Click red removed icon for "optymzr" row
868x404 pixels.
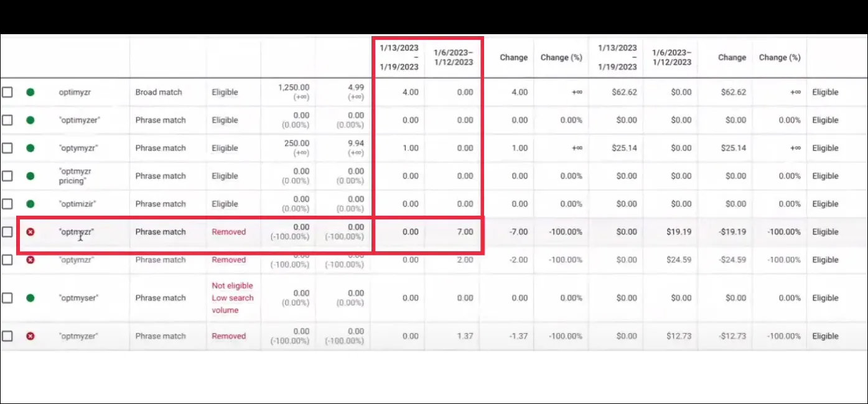click(x=30, y=260)
